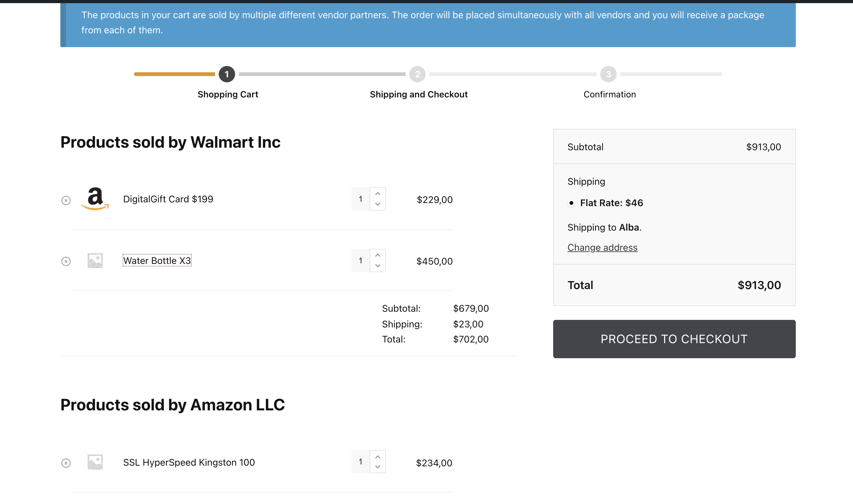
Task: Click Water Bottle X3 placeholder image
Action: [95, 260]
